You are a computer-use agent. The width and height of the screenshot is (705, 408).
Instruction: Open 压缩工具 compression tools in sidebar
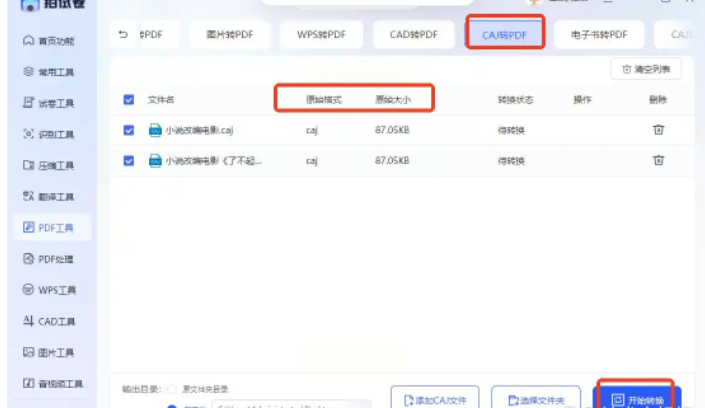click(48, 166)
